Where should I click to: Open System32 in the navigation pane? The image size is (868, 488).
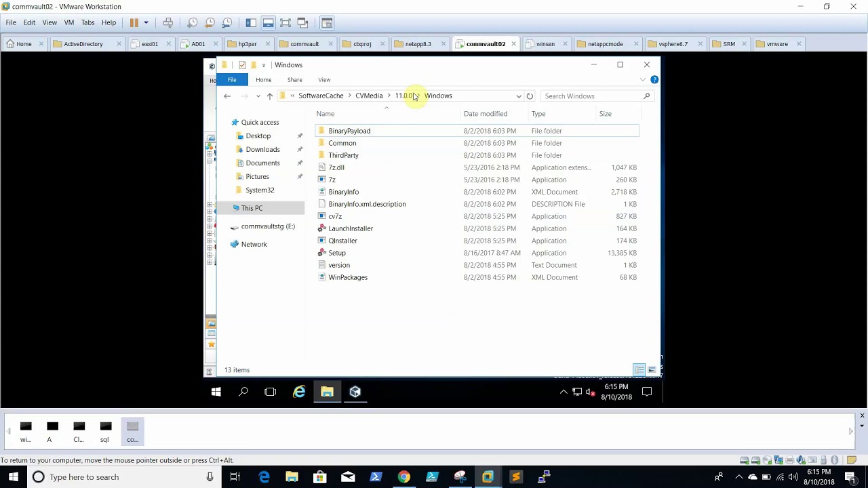point(260,190)
